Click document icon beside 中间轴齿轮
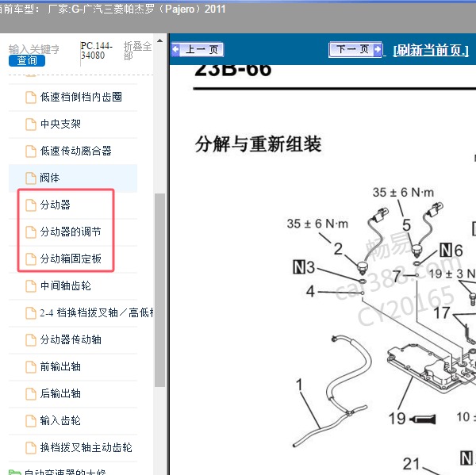 (x=31, y=286)
